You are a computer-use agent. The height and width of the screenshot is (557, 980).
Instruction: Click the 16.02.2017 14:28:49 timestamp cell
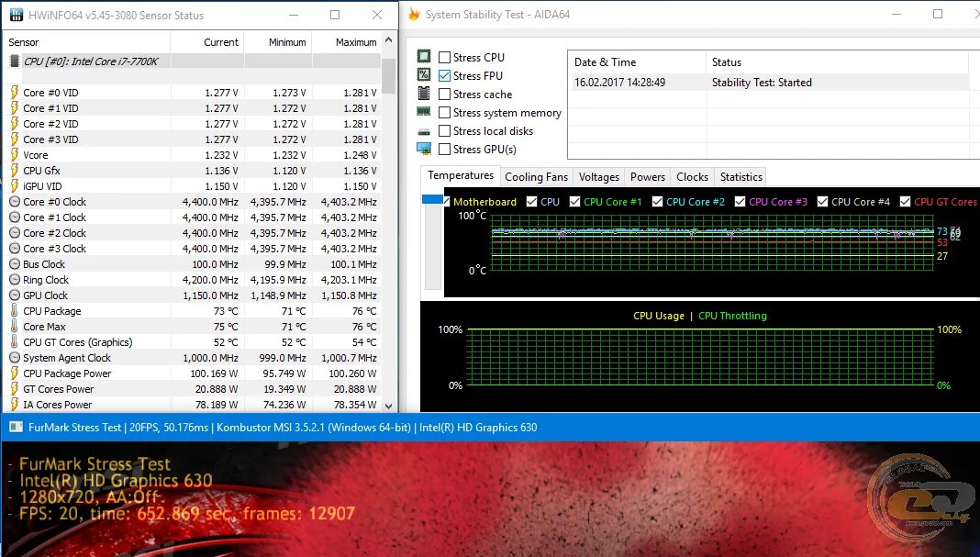pyautogui.click(x=619, y=82)
